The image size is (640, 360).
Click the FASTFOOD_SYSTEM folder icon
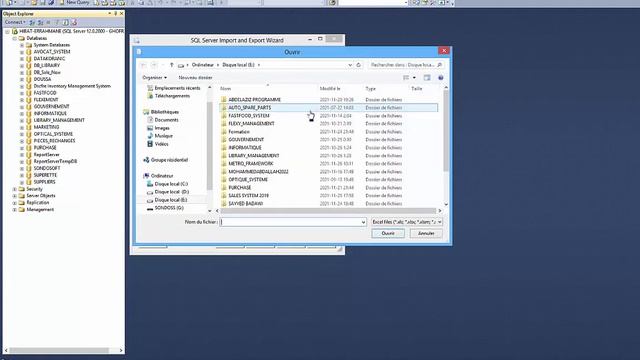pos(224,116)
